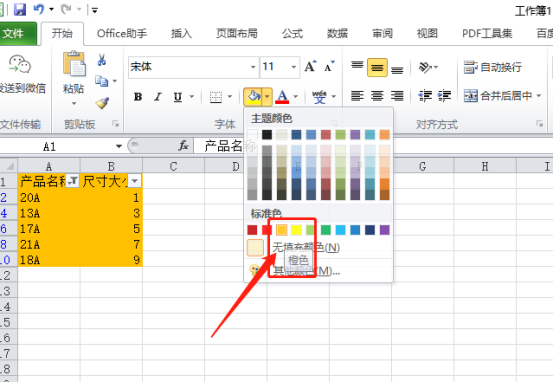The image size is (554, 382).
Task: Click the Cut scissors icon
Action: (102, 60)
